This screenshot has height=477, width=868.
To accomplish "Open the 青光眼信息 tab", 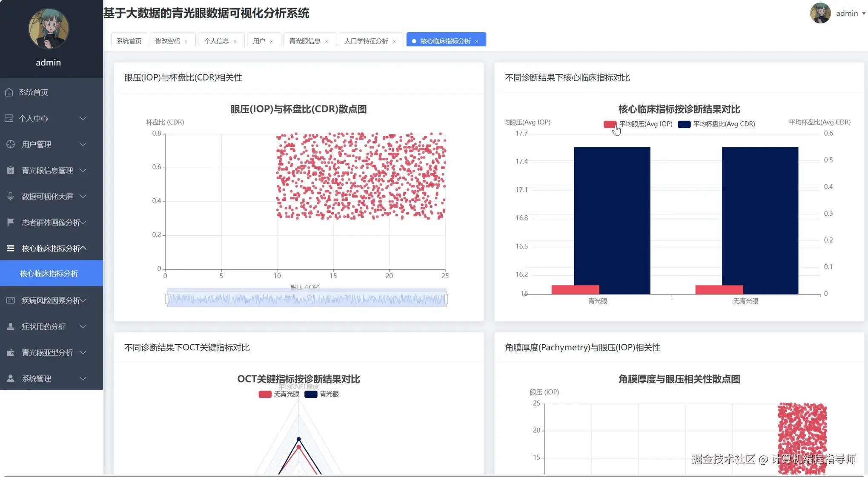I will [305, 41].
